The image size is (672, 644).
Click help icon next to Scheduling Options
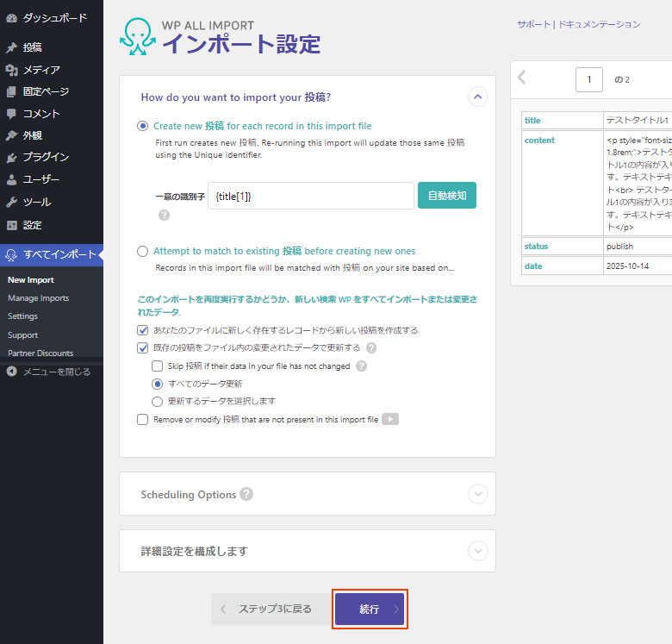point(246,494)
